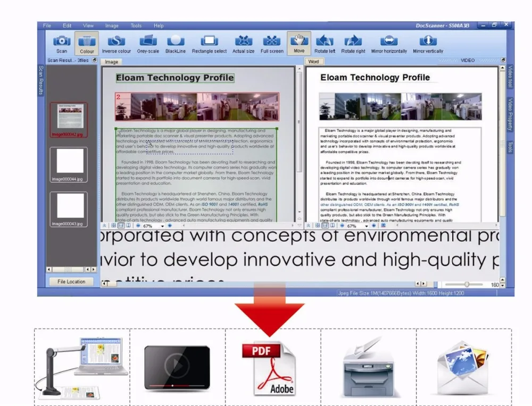Select book-view icon in Word pane toolbar
Viewport: 532px width, 406px height.
332,225
